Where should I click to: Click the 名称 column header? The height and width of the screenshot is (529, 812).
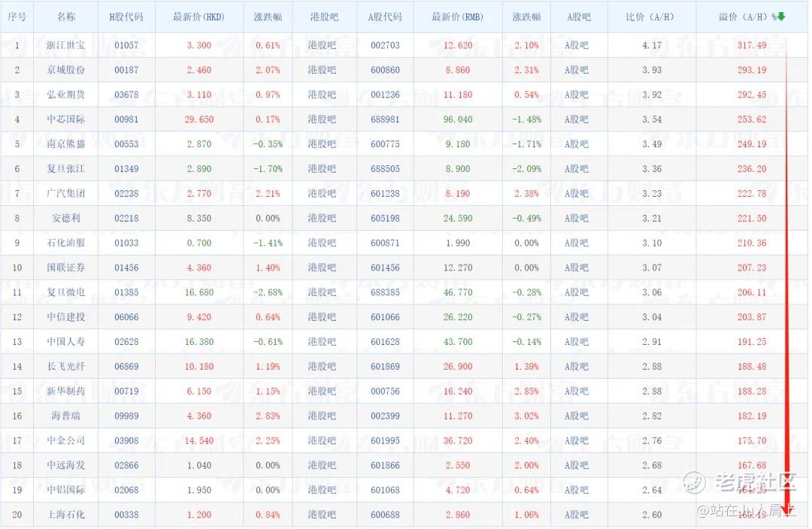click(65, 17)
